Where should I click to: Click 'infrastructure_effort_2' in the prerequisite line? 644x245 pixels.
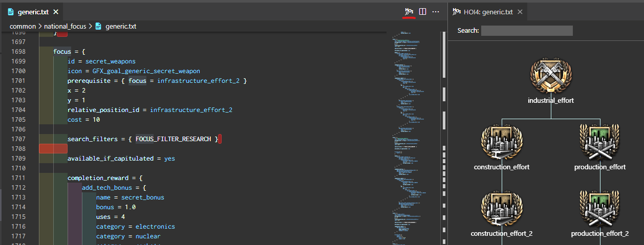tap(198, 81)
